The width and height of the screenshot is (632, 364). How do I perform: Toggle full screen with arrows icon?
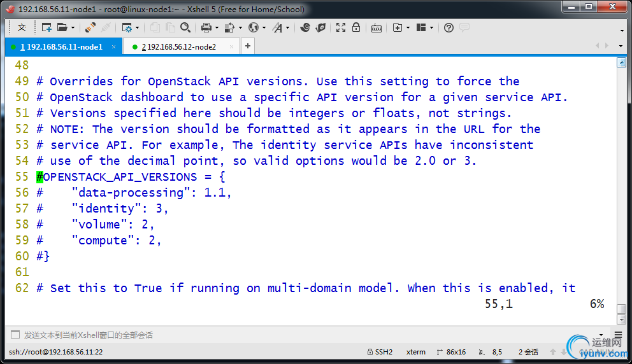pos(341,27)
